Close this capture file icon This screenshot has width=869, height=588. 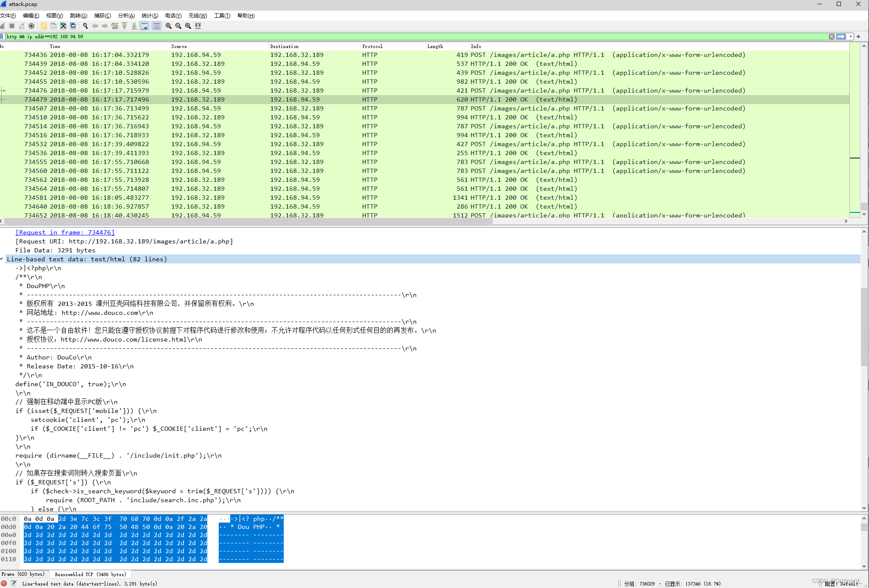click(63, 26)
